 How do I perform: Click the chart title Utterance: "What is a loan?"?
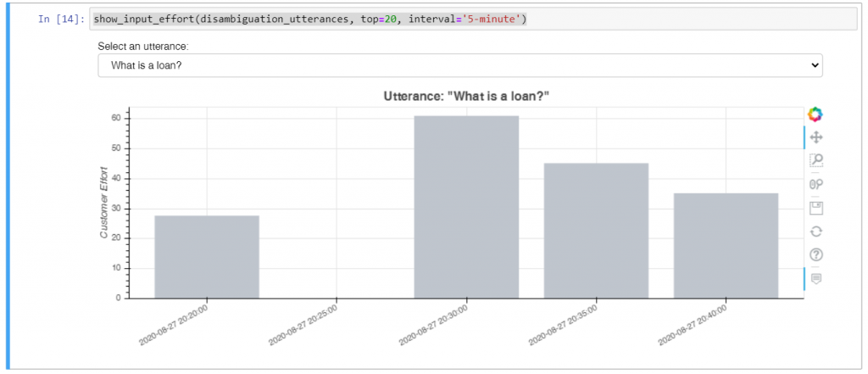466,97
